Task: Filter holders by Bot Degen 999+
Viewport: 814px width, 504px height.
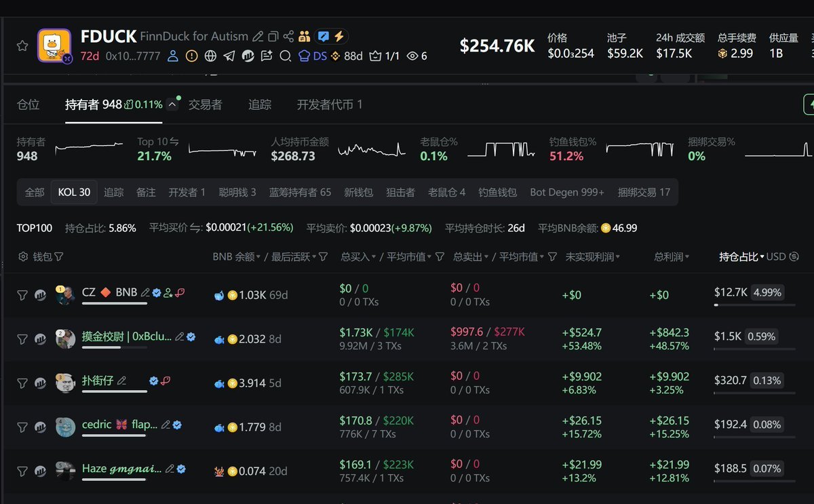Action: click(567, 192)
